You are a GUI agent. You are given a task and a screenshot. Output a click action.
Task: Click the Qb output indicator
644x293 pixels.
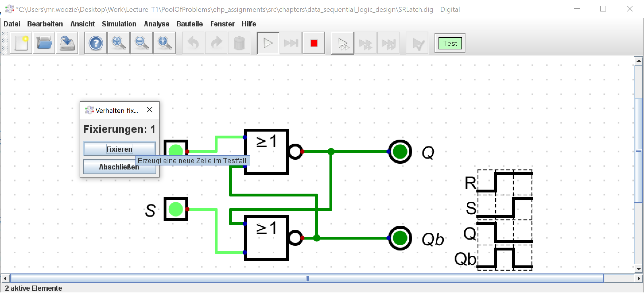400,238
